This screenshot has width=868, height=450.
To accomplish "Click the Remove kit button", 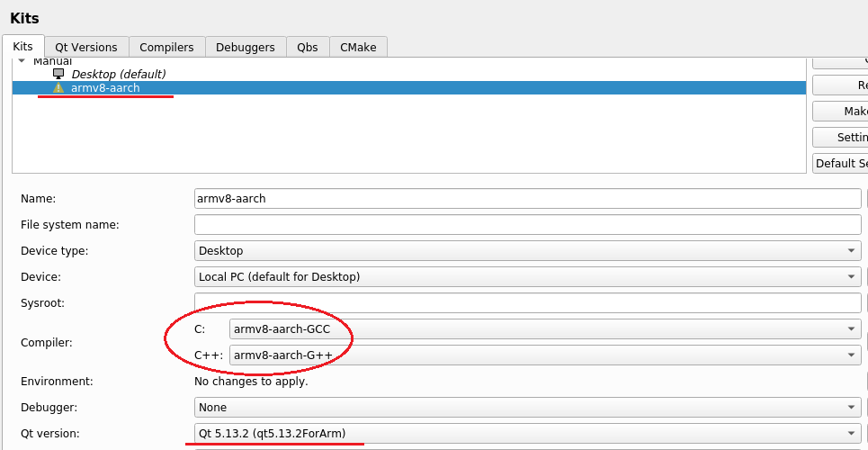I will pos(840,85).
